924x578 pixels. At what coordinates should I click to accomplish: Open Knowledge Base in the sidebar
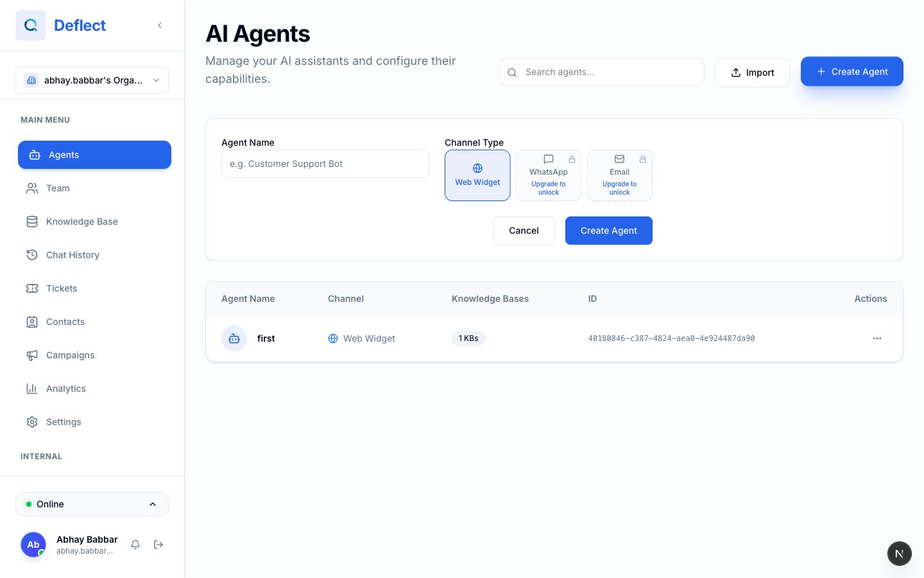(x=94, y=222)
